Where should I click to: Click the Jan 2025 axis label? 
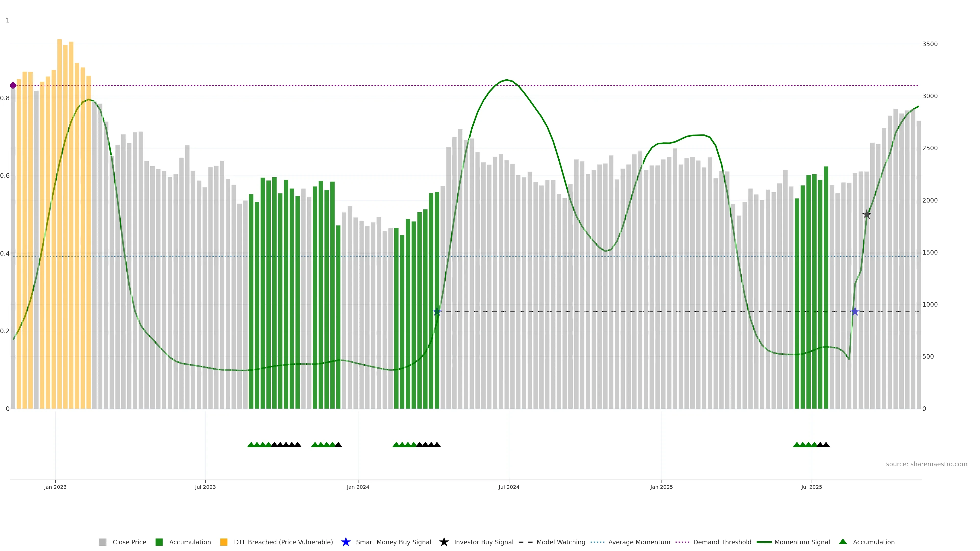[x=661, y=487]
